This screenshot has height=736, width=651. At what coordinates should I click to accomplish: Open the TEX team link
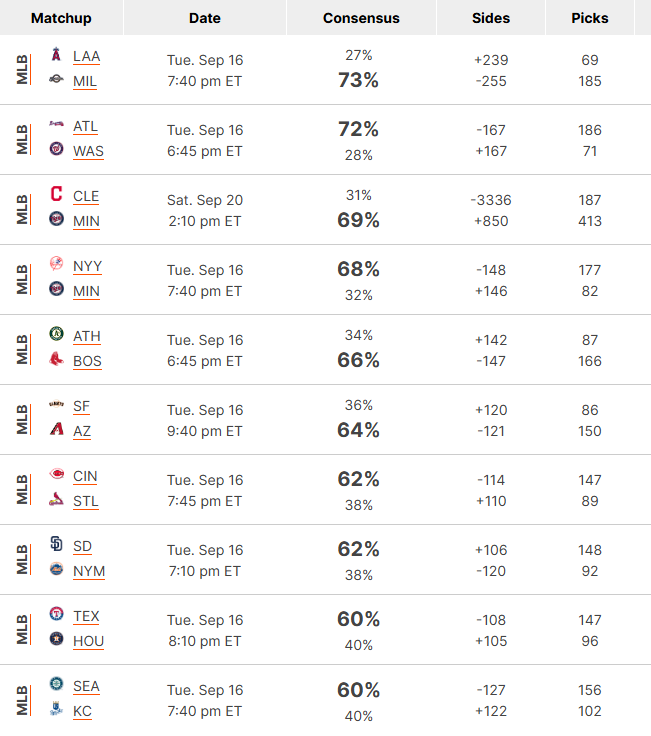(x=86, y=616)
